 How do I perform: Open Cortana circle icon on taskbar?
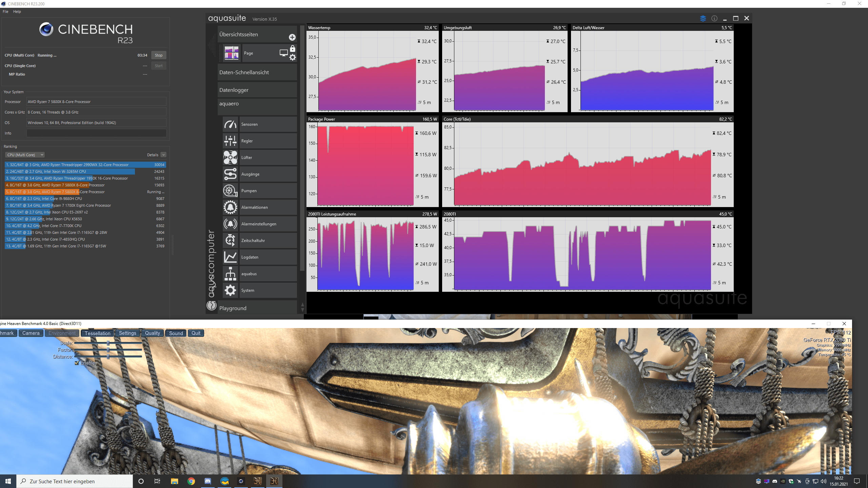tap(141, 481)
